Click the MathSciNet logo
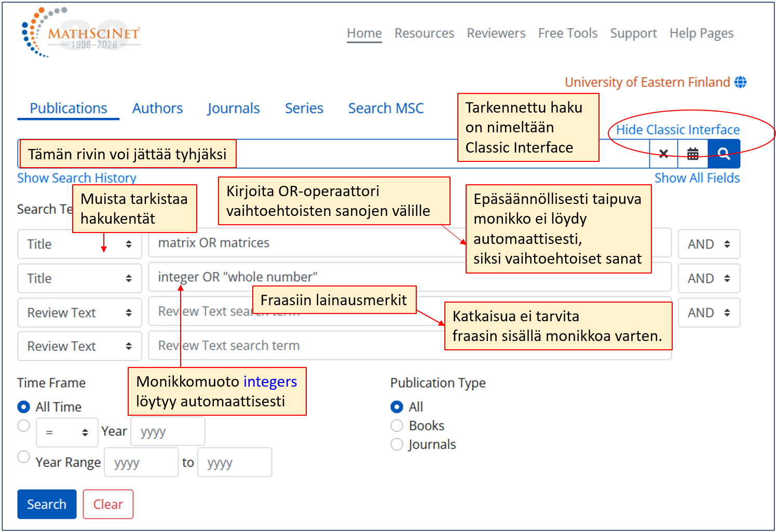The height and width of the screenshot is (532, 776). coord(80,32)
